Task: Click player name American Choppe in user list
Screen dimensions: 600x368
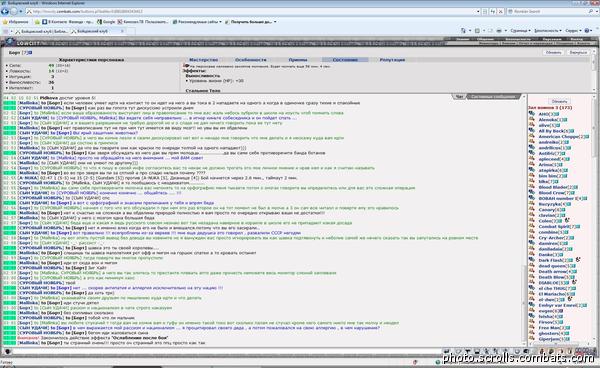Action: point(558,137)
